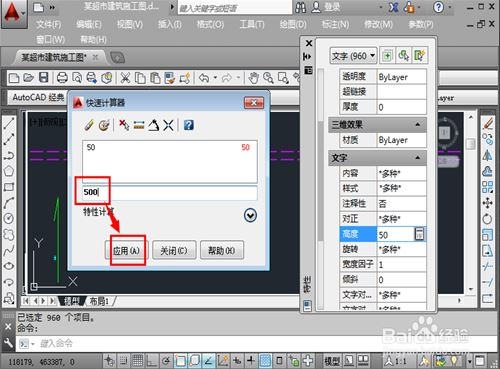Click the 帮助(H) button in dialog
This screenshot has width=500, height=369.
pos(222,250)
